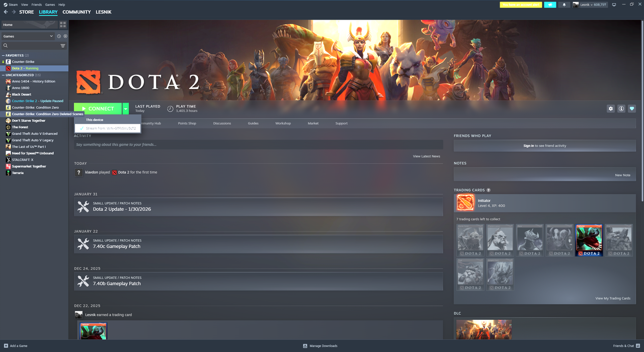Select 'This device' option

(108, 120)
